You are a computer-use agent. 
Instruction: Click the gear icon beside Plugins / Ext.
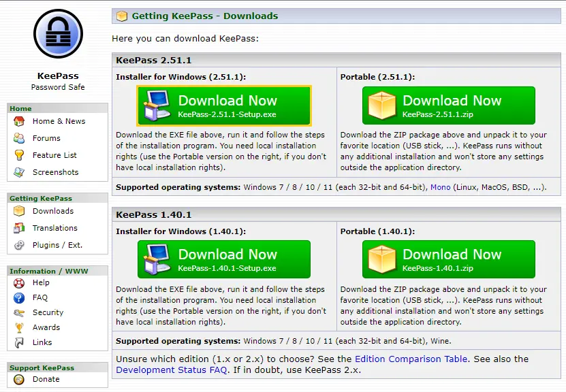[19, 245]
